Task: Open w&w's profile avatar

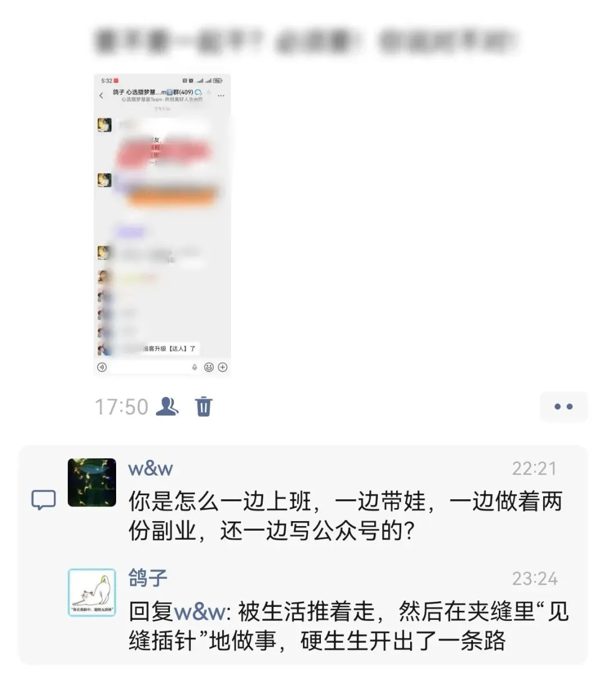Action: coord(92,482)
